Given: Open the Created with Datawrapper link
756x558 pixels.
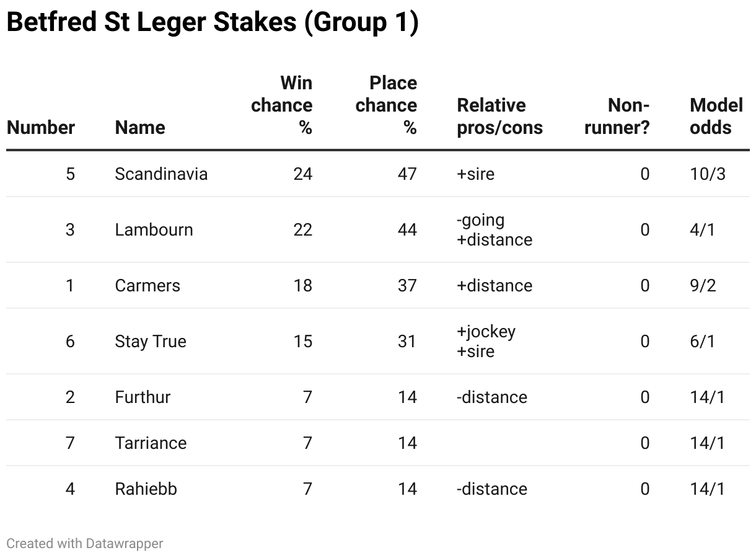Looking at the screenshot, I should [x=85, y=544].
